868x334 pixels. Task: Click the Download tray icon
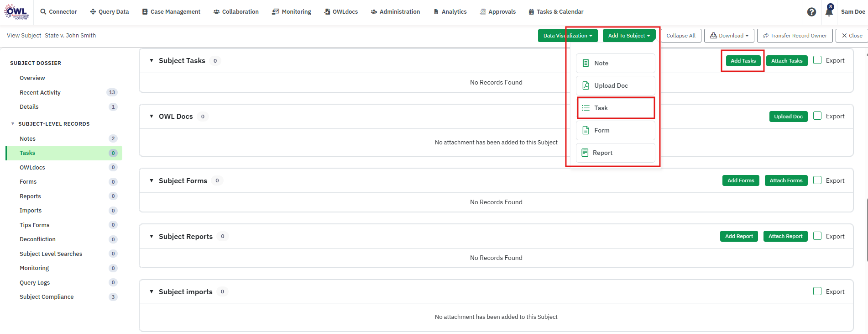pos(713,36)
